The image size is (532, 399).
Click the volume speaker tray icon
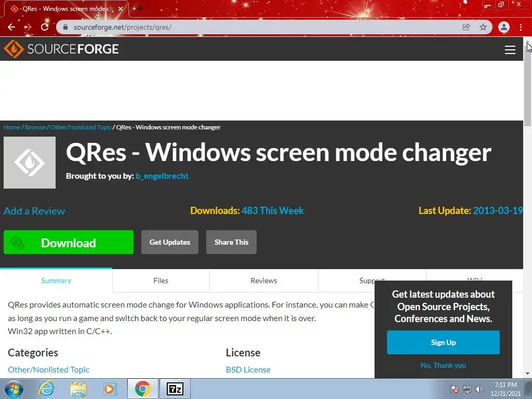(480, 389)
